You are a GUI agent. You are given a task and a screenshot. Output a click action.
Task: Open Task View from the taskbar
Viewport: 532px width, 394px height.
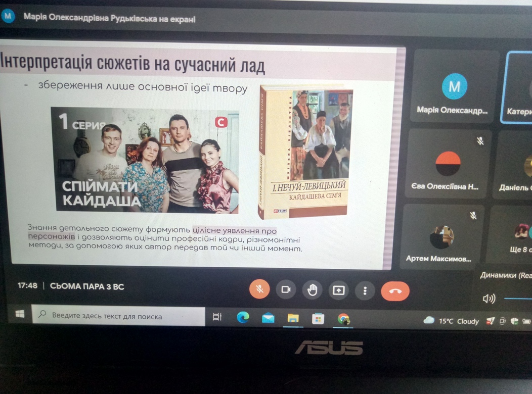[x=217, y=317]
